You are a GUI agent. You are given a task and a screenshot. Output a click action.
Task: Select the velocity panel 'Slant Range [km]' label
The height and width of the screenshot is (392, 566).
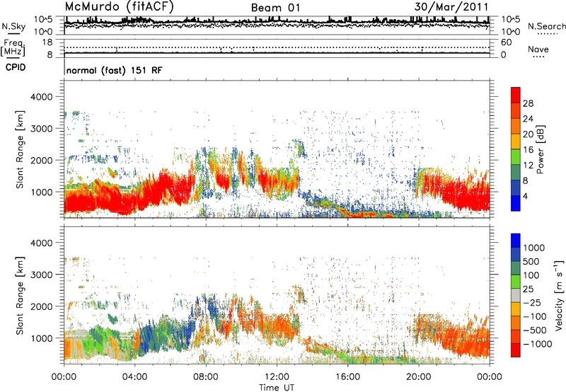pyautogui.click(x=20, y=295)
